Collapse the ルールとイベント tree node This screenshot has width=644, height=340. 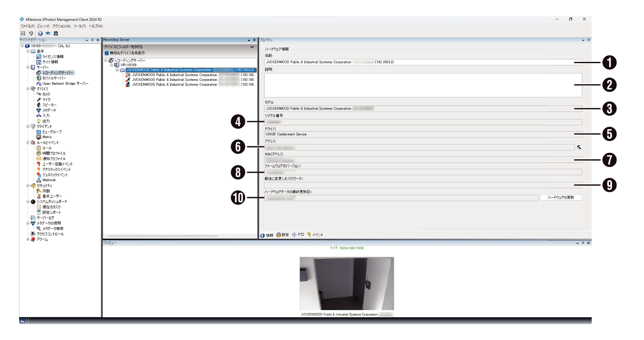(28, 142)
